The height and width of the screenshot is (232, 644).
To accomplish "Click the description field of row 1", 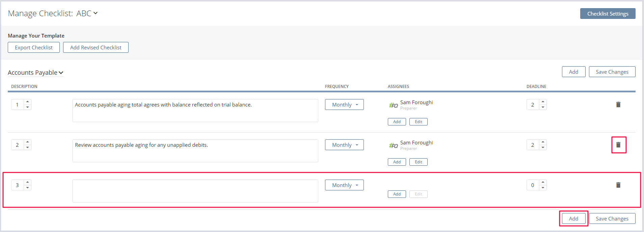I will pos(195,111).
